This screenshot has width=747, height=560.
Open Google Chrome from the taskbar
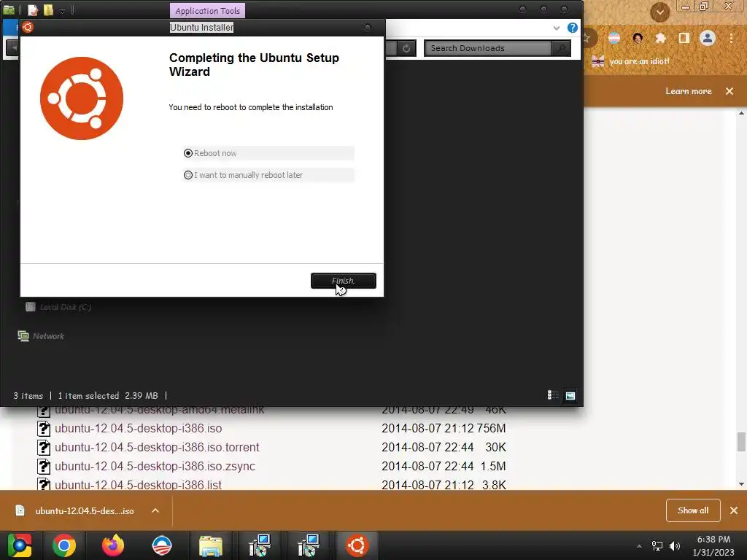64,545
